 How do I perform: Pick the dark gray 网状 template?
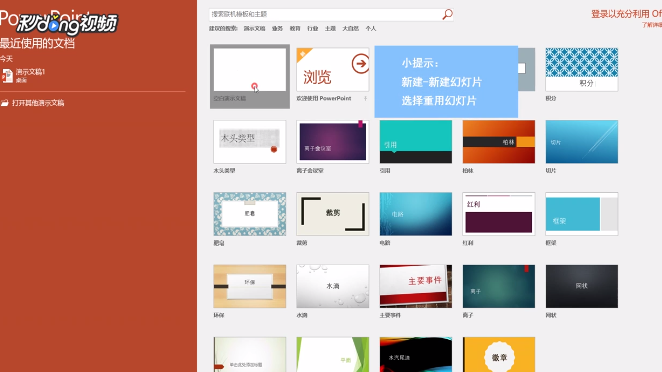[581, 286]
